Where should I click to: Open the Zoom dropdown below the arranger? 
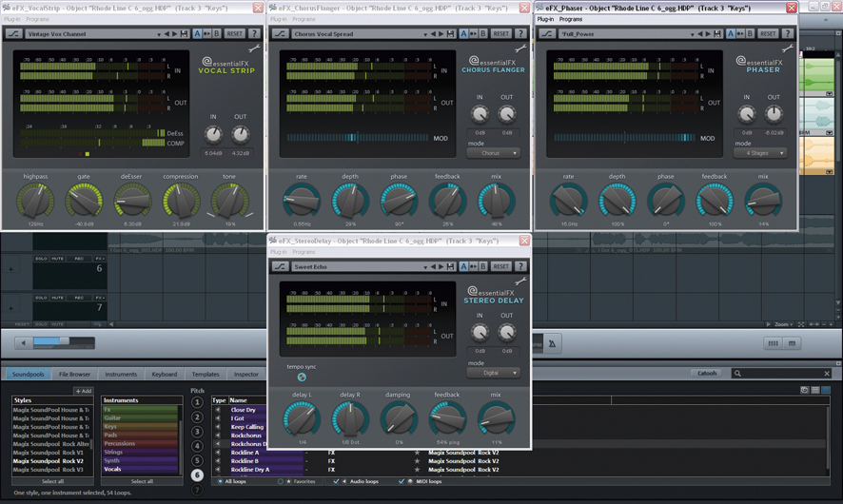point(784,324)
